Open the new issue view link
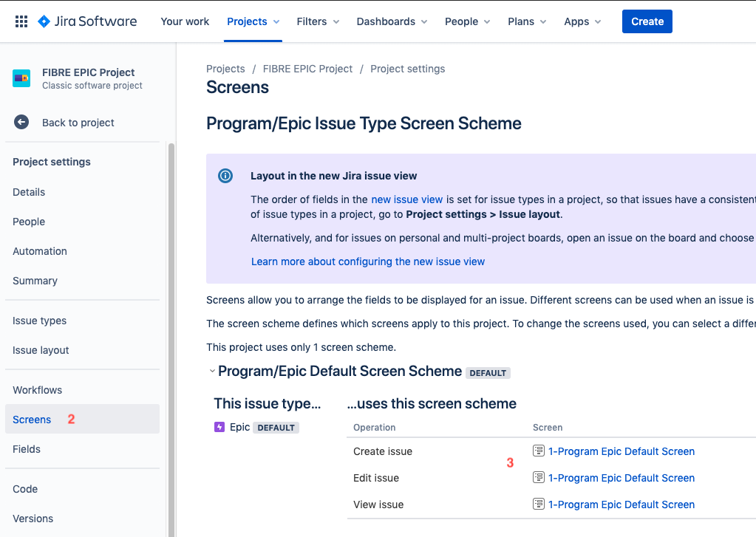The height and width of the screenshot is (537, 756). (407, 199)
